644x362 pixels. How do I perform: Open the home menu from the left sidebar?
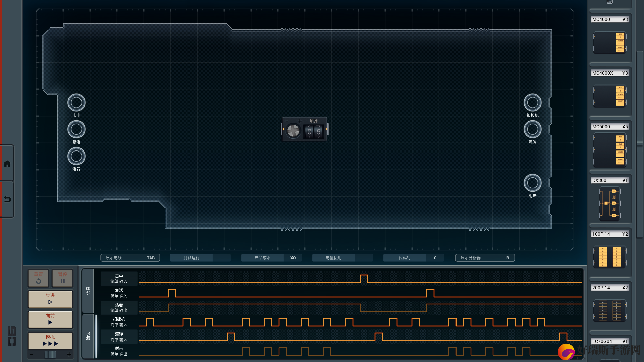[7, 164]
